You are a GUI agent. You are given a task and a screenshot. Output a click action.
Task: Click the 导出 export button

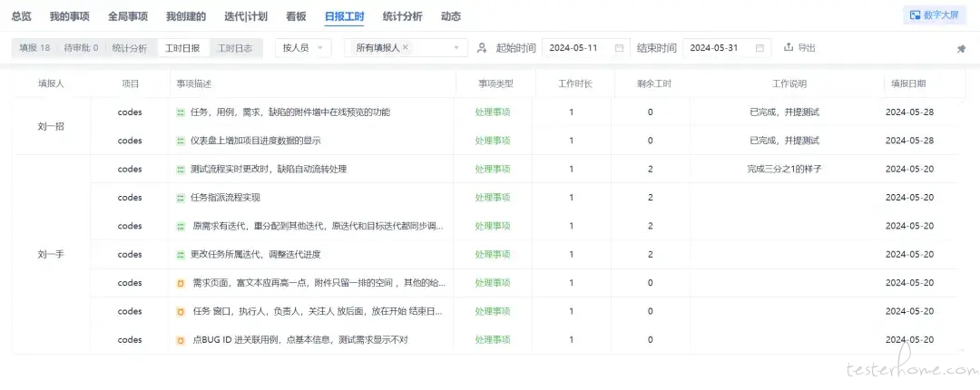click(x=800, y=47)
